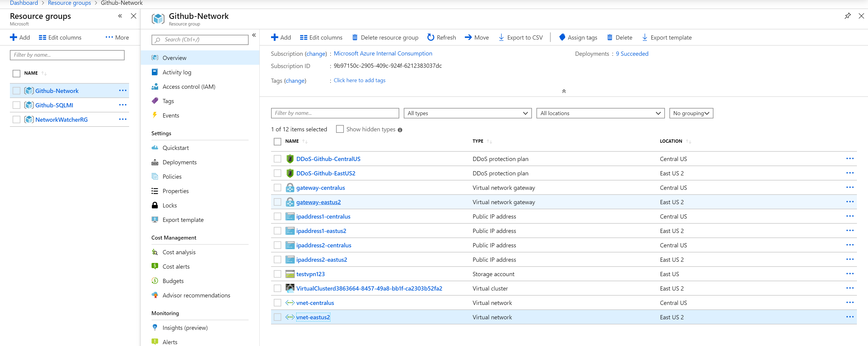Open the 9 Succeeded deployments link
The height and width of the screenshot is (346, 868).
click(632, 54)
